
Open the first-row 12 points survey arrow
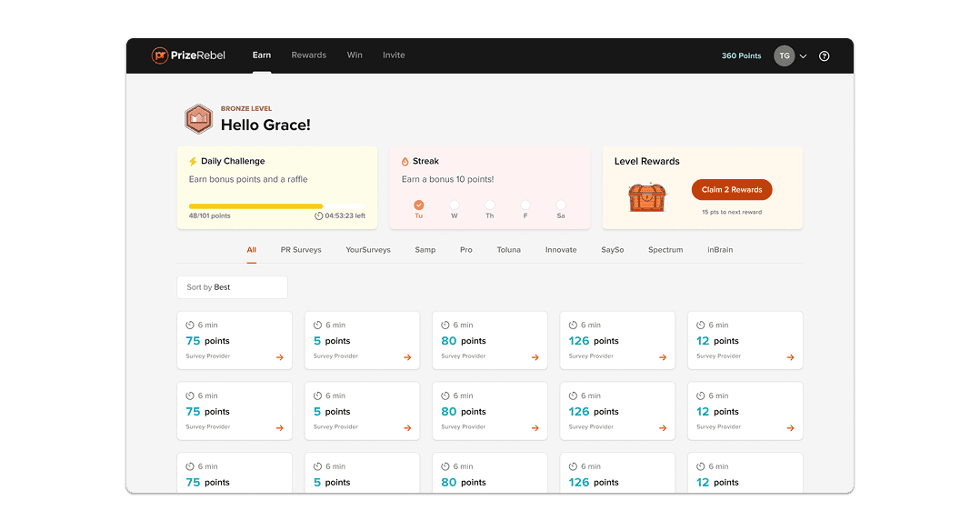tap(791, 357)
